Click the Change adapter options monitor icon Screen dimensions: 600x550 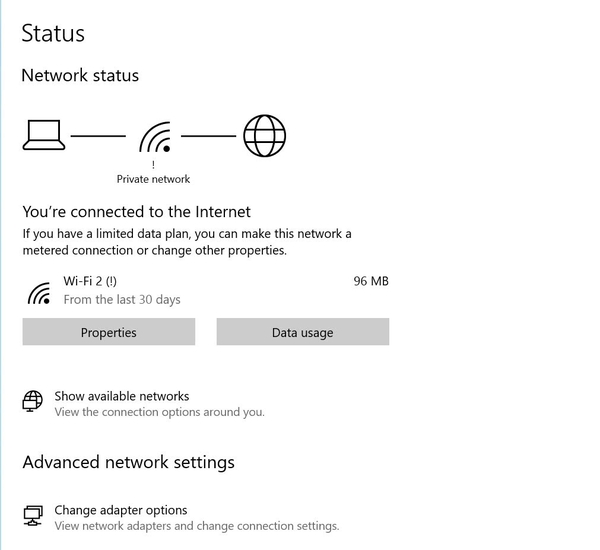coord(33,516)
